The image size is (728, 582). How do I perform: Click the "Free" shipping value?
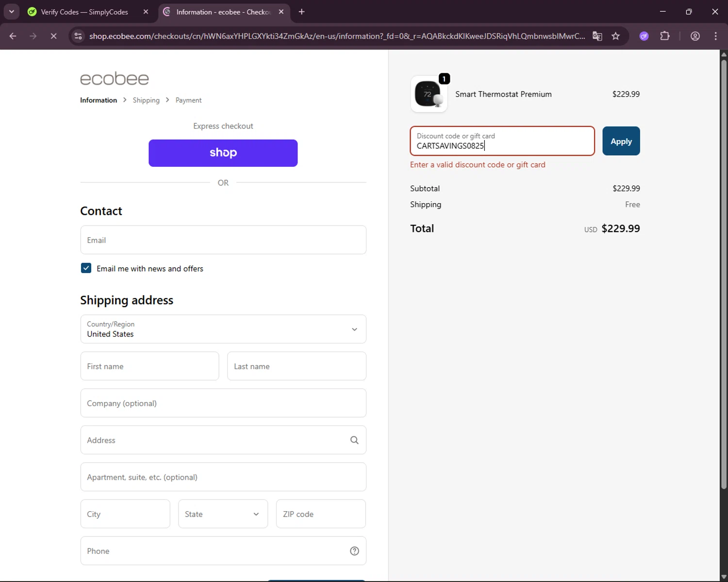pos(632,205)
